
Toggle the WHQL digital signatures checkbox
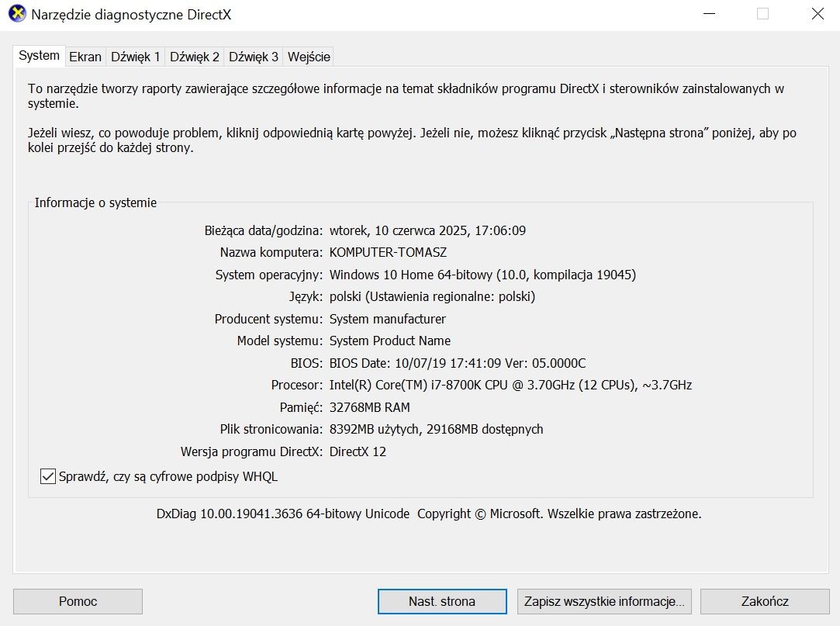tap(47, 476)
